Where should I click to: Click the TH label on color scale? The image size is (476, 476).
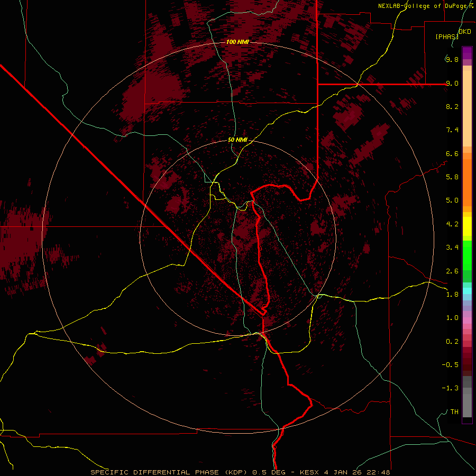click(x=454, y=412)
